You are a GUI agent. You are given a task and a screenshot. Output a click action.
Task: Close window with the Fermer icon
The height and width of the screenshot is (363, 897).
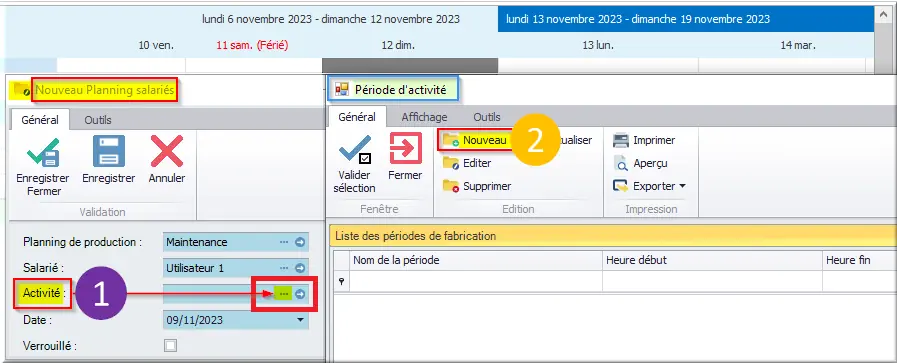(x=405, y=149)
